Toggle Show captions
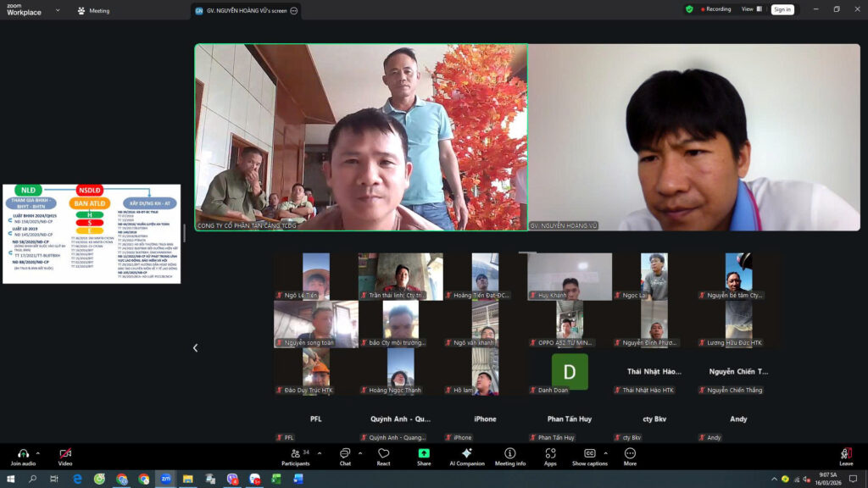 (589, 453)
